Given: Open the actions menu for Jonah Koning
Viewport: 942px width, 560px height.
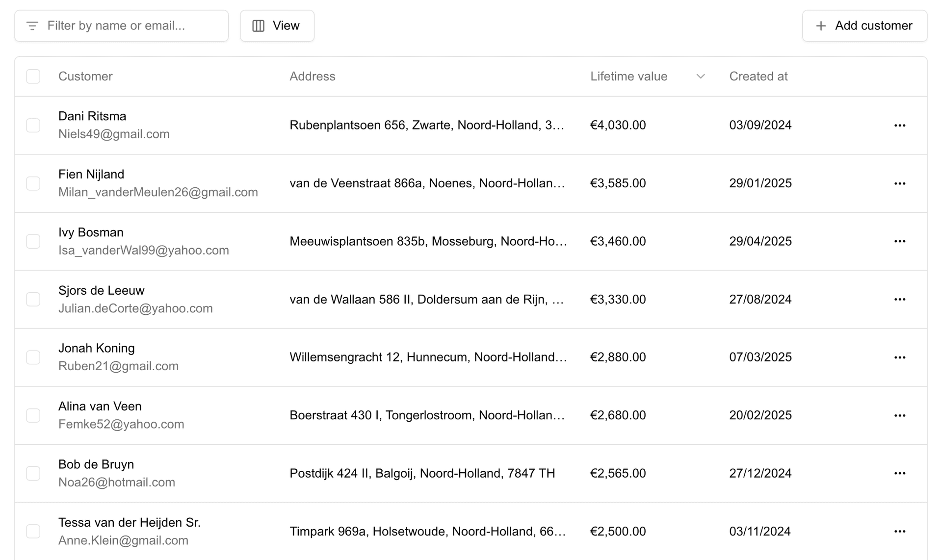Looking at the screenshot, I should pyautogui.click(x=900, y=357).
